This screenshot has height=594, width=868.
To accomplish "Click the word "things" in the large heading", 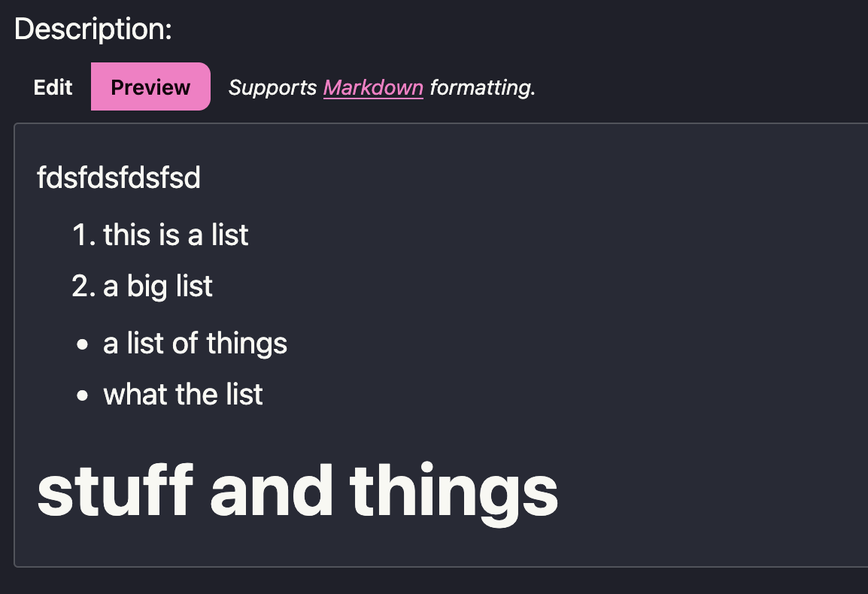I will [454, 491].
